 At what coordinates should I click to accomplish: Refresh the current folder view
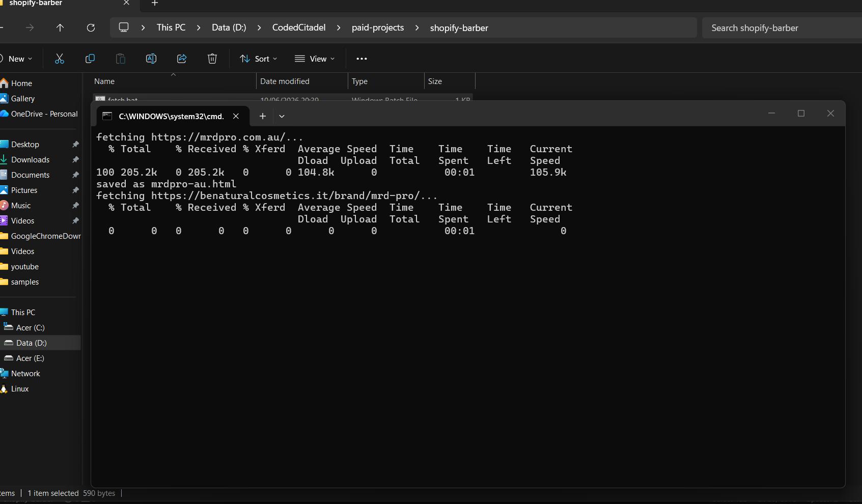point(91,27)
